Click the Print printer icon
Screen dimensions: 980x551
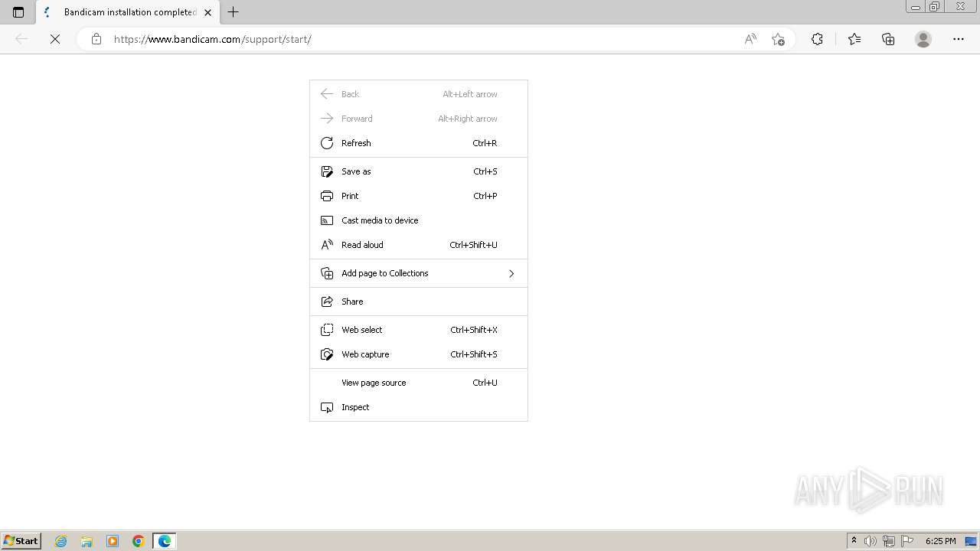click(327, 196)
